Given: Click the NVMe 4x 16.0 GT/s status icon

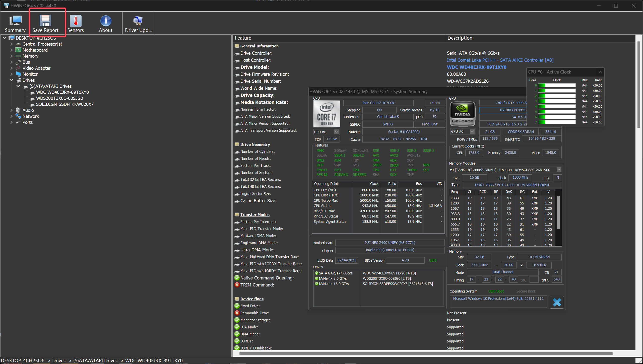Looking at the screenshot, I should pos(316,284).
